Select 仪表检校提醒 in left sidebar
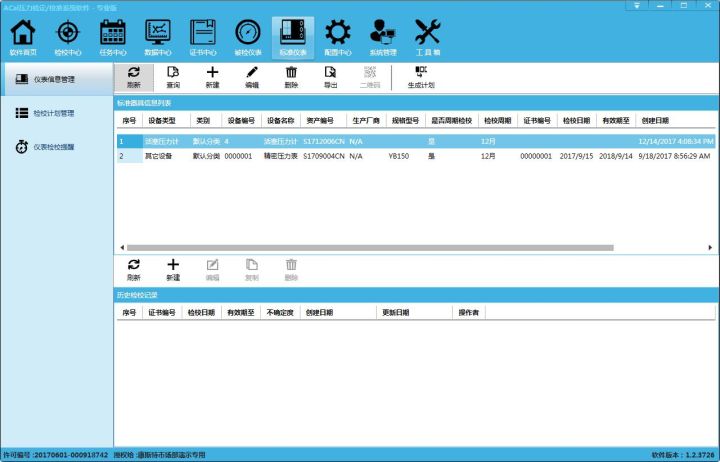Screen dimensions: 720x462 pyautogui.click(x=54, y=147)
